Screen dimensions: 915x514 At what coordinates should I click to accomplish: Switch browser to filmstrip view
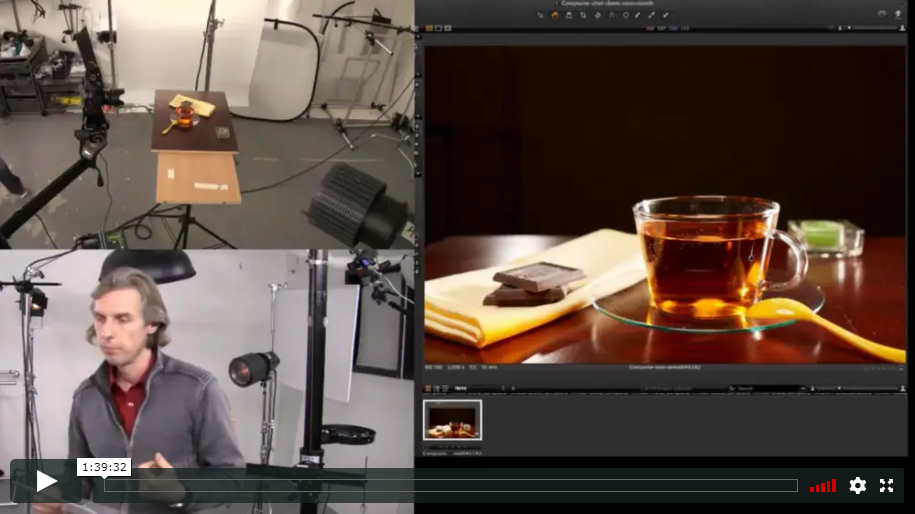[x=445, y=388]
